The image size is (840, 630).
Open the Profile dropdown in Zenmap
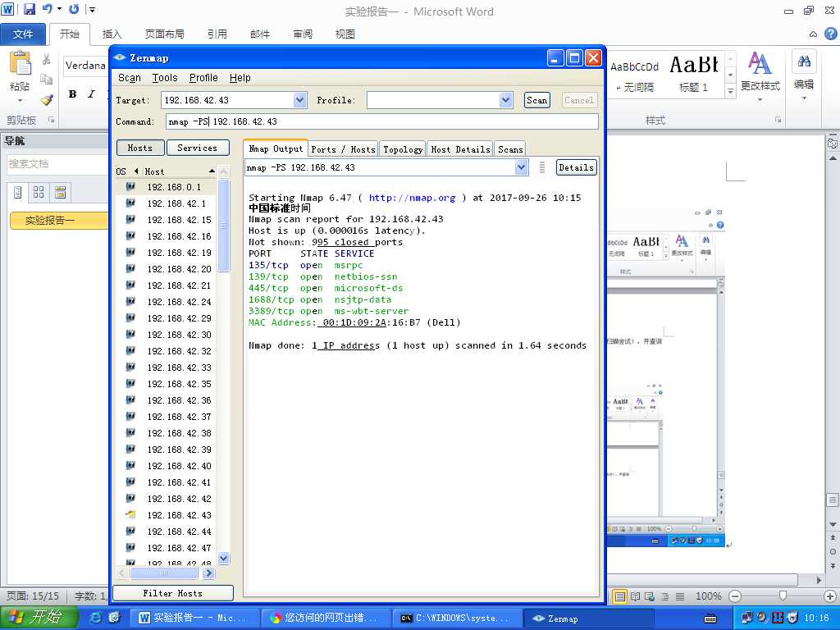click(x=505, y=100)
